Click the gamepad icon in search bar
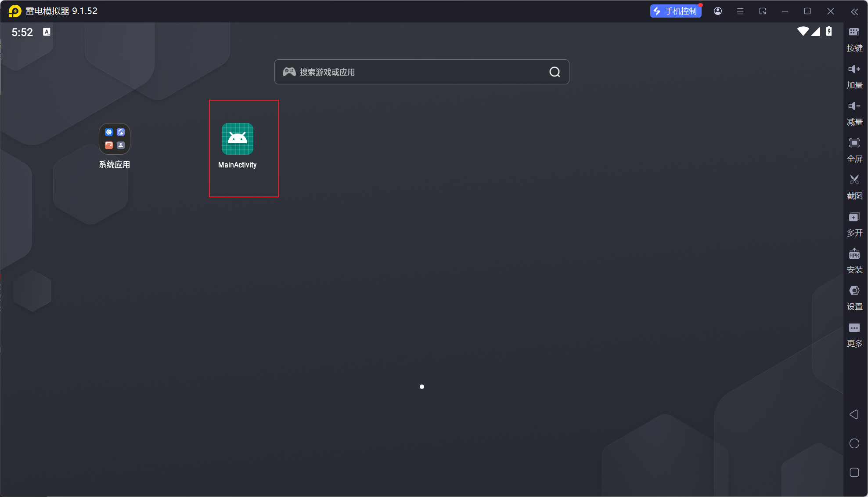This screenshot has width=868, height=497. tap(289, 72)
